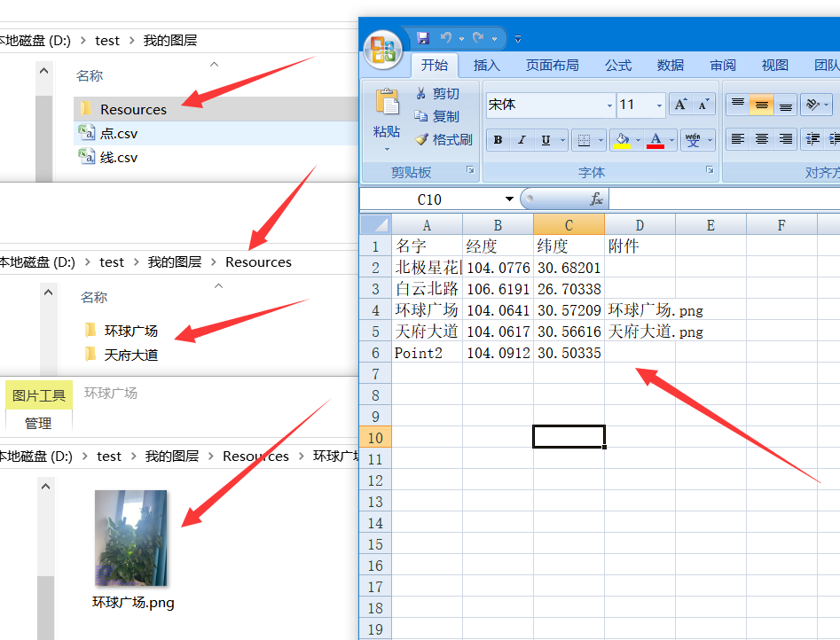Switch to the 插入 (Insert) tab
Viewport: 840px width, 640px height.
486,66
